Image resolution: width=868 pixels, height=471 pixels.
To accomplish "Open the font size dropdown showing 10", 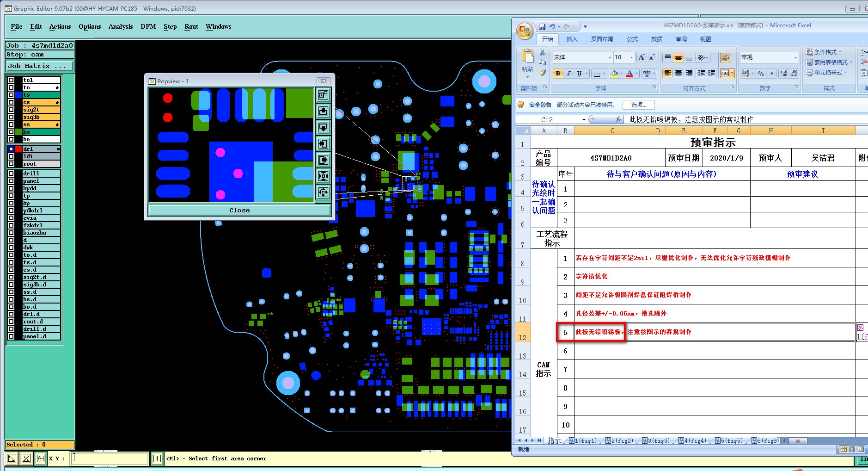I will (631, 57).
